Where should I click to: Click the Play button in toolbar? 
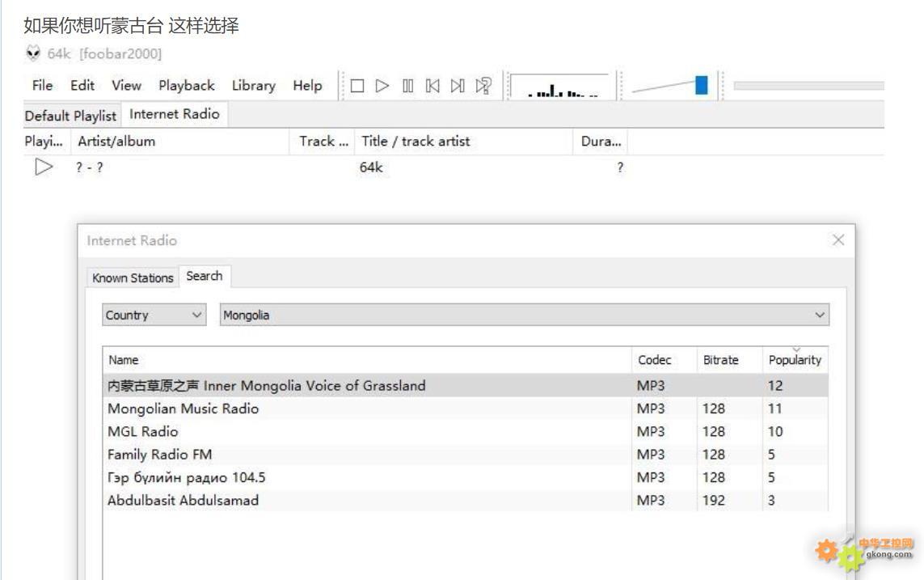coord(382,86)
